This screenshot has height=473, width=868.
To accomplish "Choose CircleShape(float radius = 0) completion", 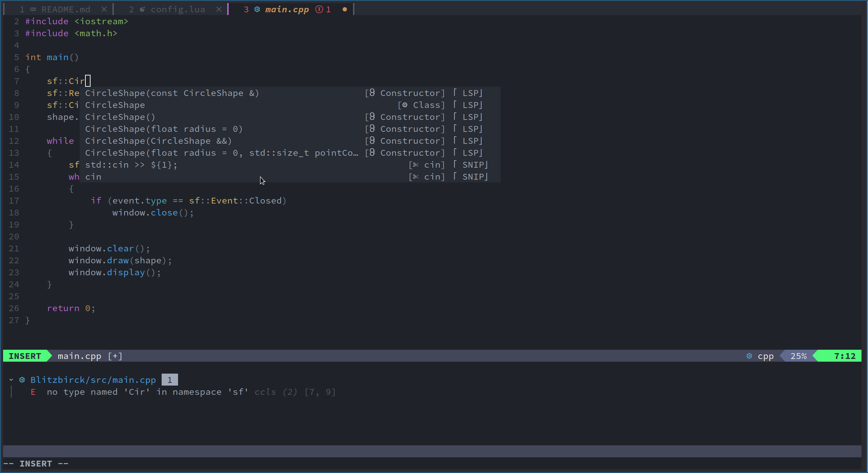I will click(x=290, y=129).
